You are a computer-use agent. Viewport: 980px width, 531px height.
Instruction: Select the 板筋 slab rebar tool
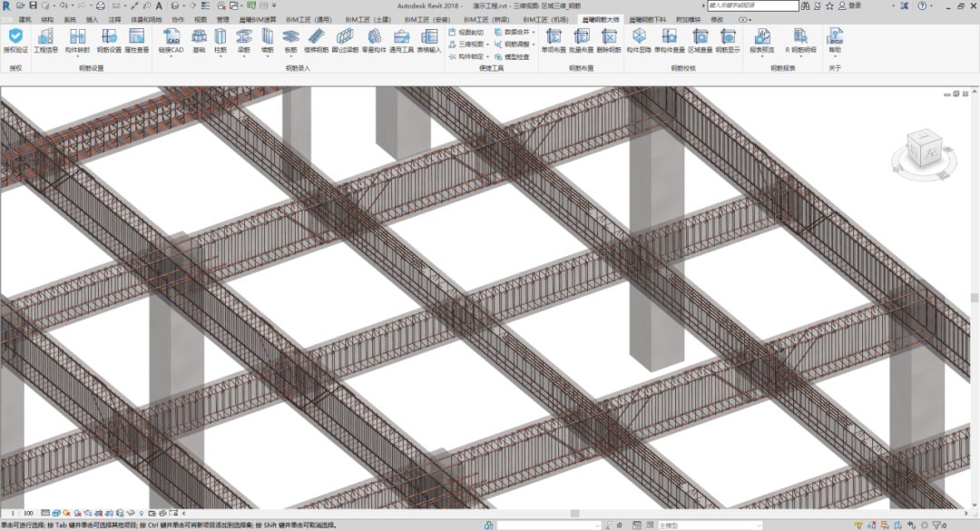pos(290,41)
